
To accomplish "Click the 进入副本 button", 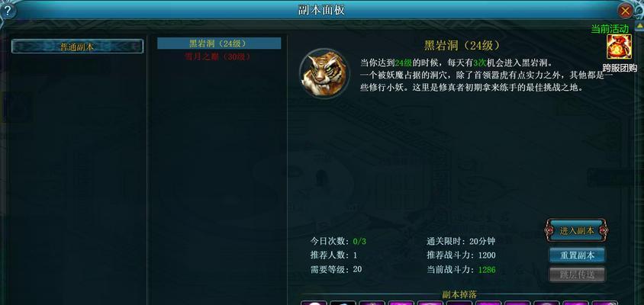I will coord(577,231).
